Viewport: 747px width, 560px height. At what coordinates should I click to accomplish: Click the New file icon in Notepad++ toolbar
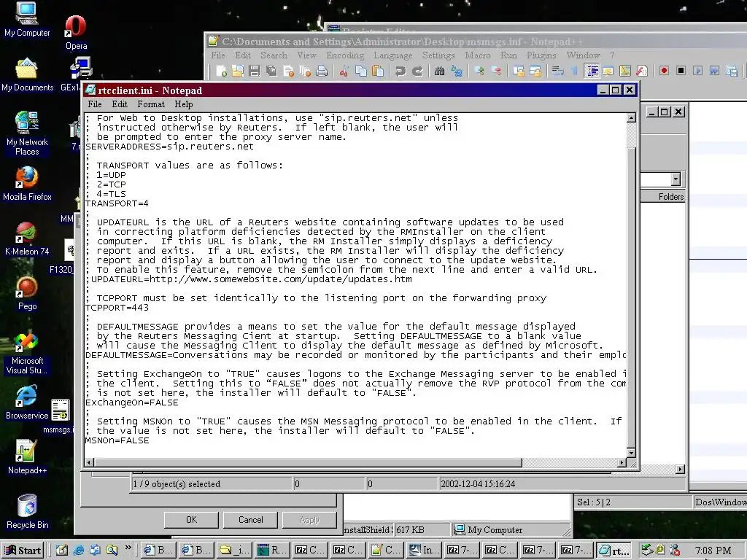[222, 71]
